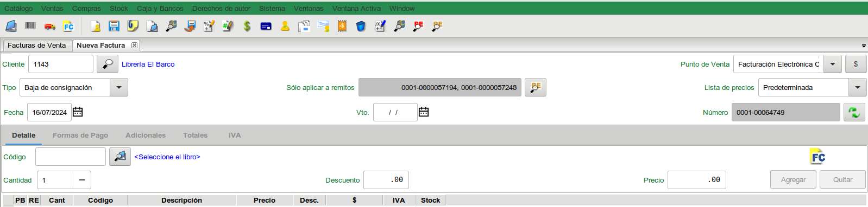Click the green hash with pencil icon

coord(228,26)
